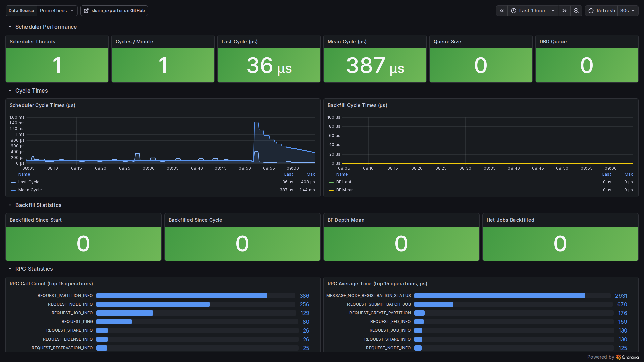Click the Scheduler Cycle Times panel title
Image resolution: width=644 pixels, height=362 pixels.
pyautogui.click(x=43, y=105)
